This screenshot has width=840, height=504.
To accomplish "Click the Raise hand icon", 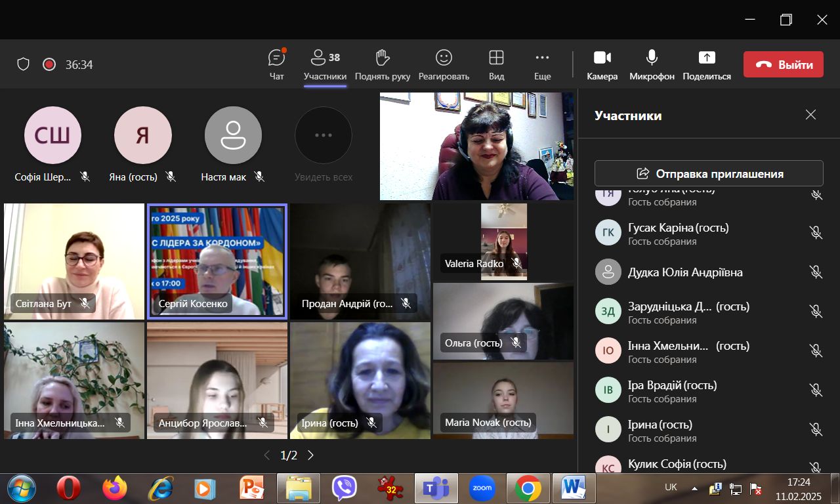I will 383,58.
